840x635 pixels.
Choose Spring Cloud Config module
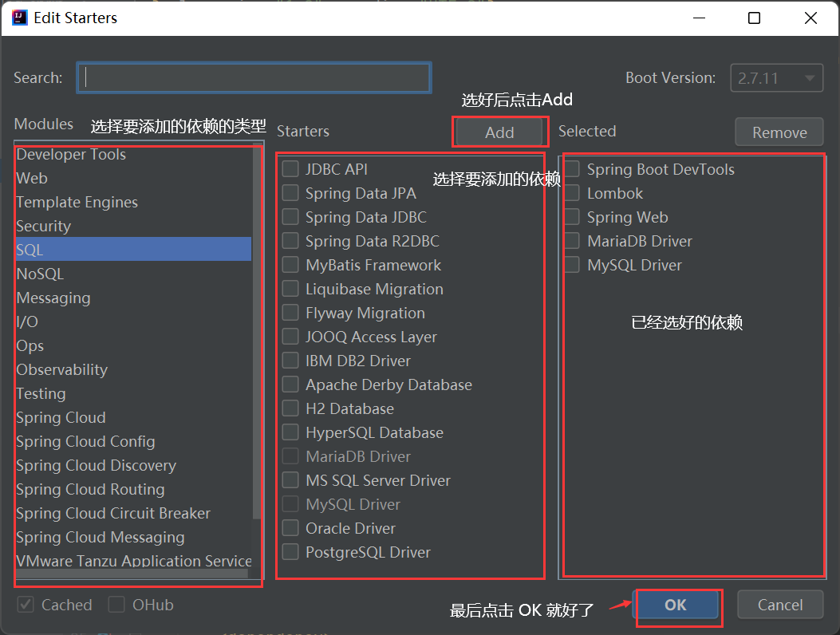click(x=133, y=441)
